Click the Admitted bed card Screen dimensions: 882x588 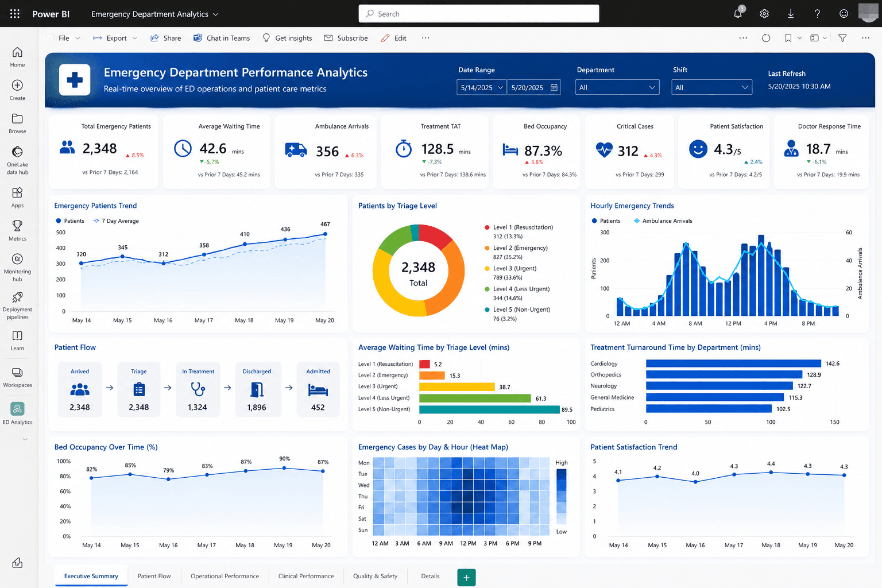[x=318, y=389]
